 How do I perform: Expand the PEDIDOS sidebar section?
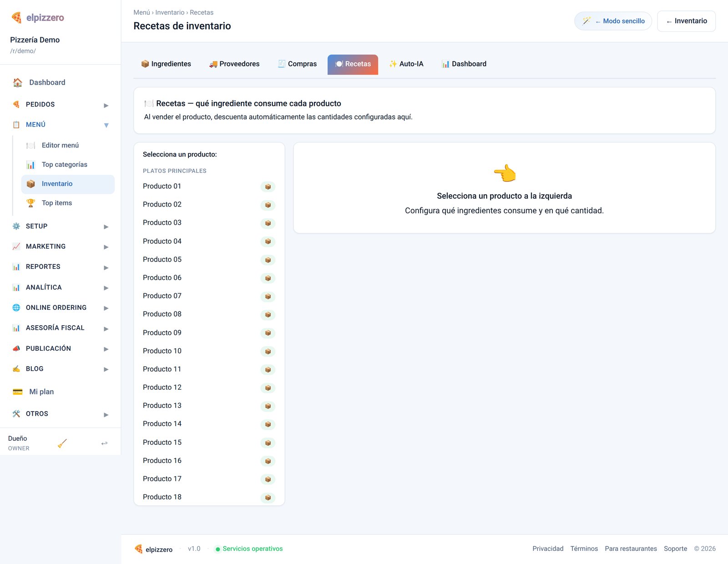pos(61,105)
